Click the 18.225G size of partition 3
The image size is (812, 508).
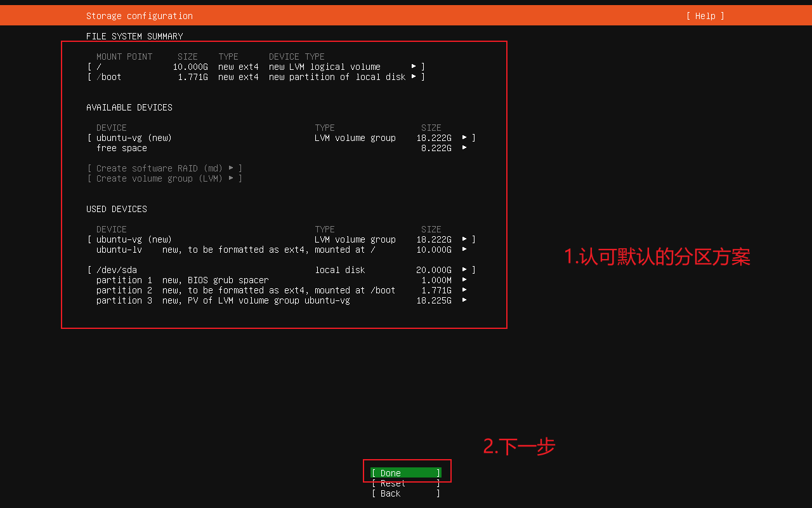(x=434, y=300)
